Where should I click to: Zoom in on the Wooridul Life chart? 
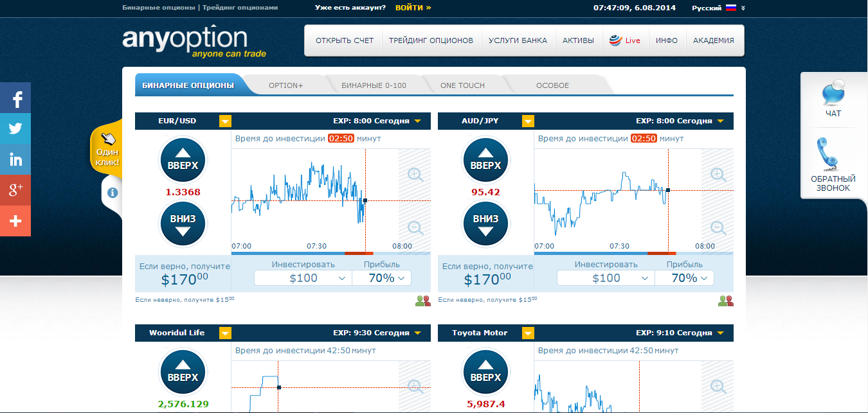[415, 386]
